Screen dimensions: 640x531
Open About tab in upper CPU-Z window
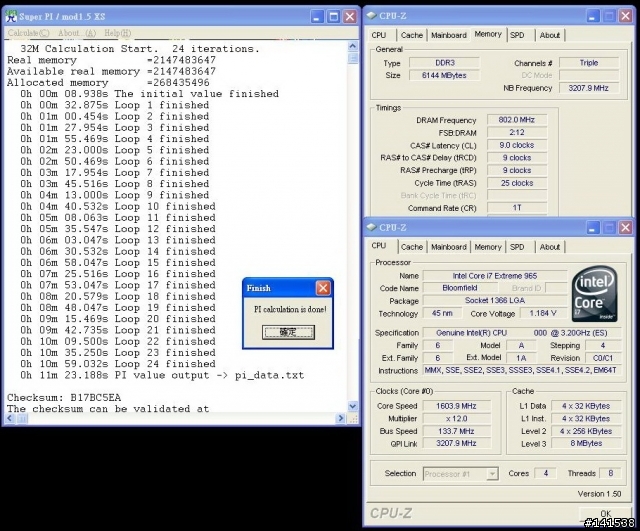[550, 35]
